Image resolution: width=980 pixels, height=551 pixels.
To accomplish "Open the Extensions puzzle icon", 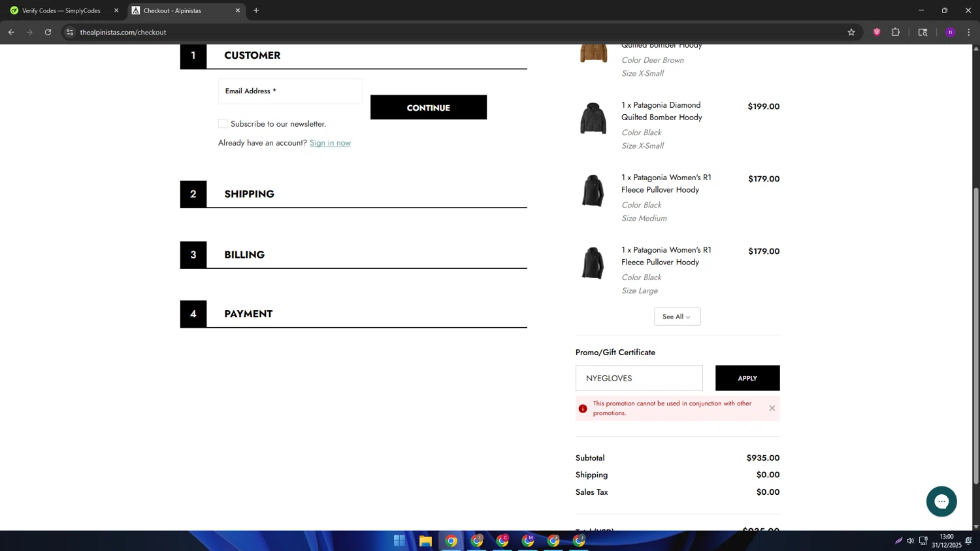I will point(896,32).
